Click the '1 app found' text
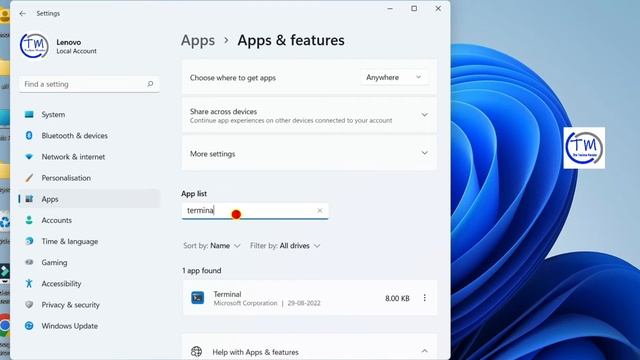Screen dimensions: 640x360 [x=202, y=271]
